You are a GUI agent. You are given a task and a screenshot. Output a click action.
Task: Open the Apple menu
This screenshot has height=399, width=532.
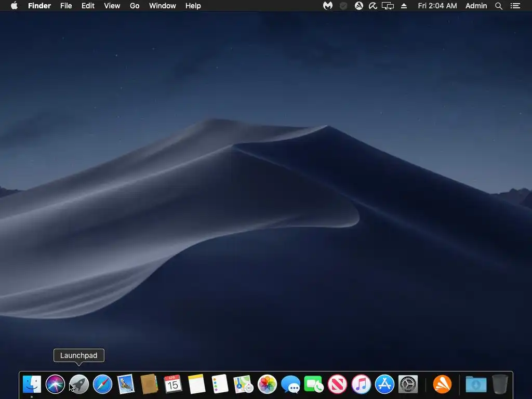[14, 6]
